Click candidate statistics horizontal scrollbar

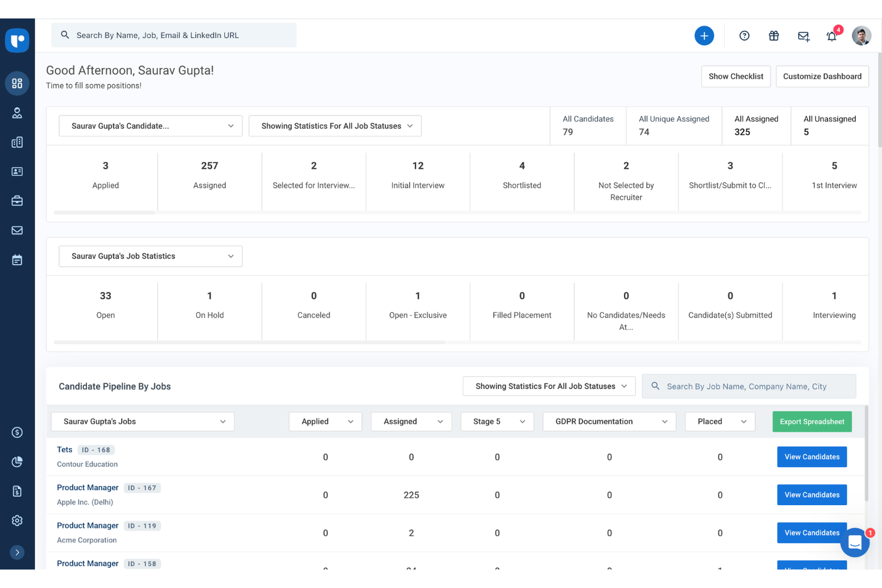click(104, 212)
